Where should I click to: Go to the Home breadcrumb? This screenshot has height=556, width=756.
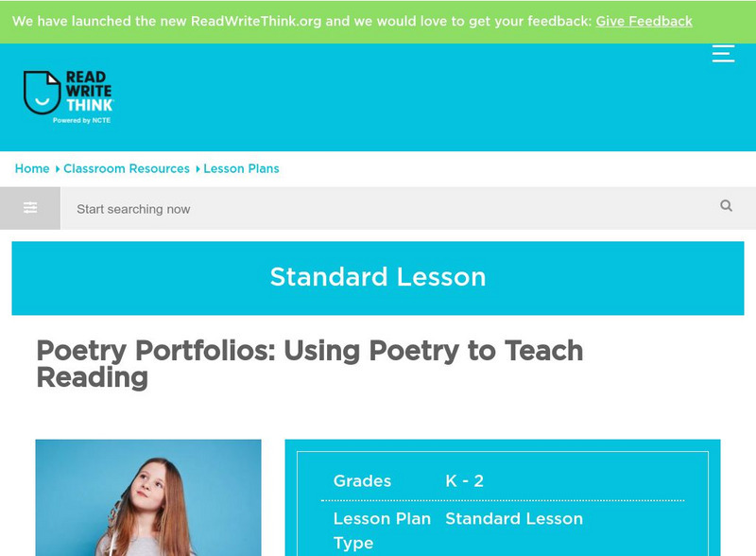point(32,168)
